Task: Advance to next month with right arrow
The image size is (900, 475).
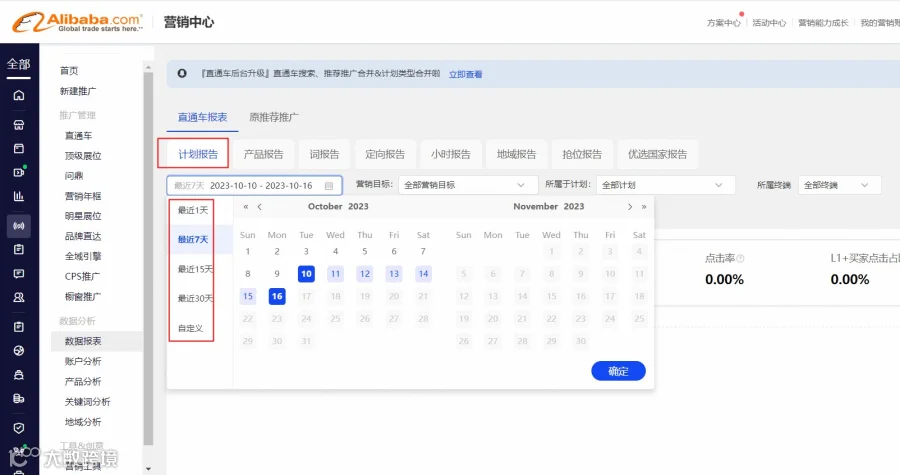Action: point(630,207)
